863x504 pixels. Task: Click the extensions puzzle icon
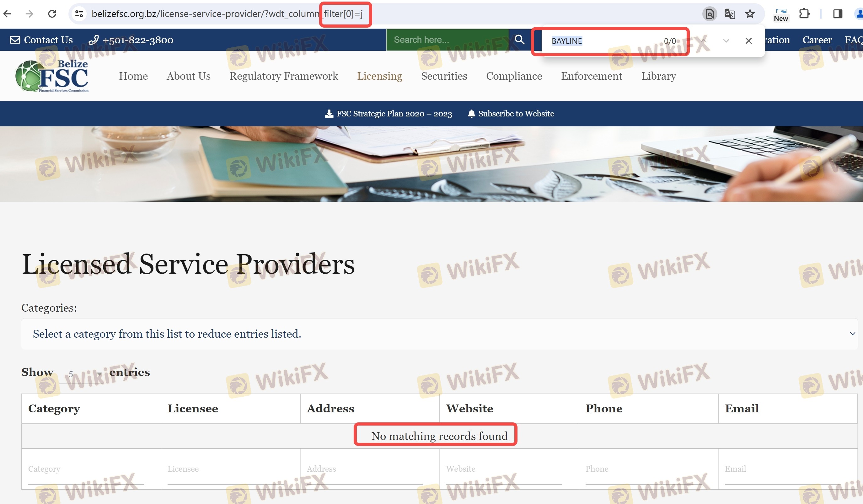coord(804,14)
